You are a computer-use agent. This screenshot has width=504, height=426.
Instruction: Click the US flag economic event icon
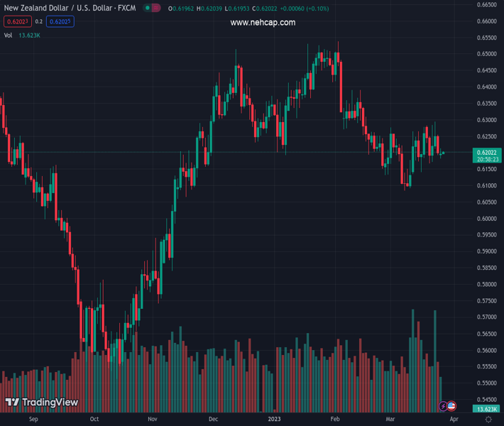coord(451,406)
